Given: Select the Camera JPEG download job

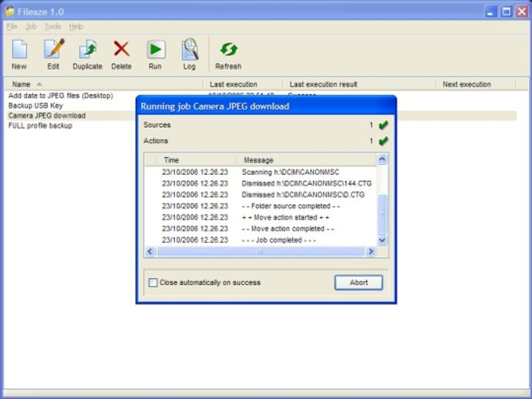Looking at the screenshot, I should [47, 116].
